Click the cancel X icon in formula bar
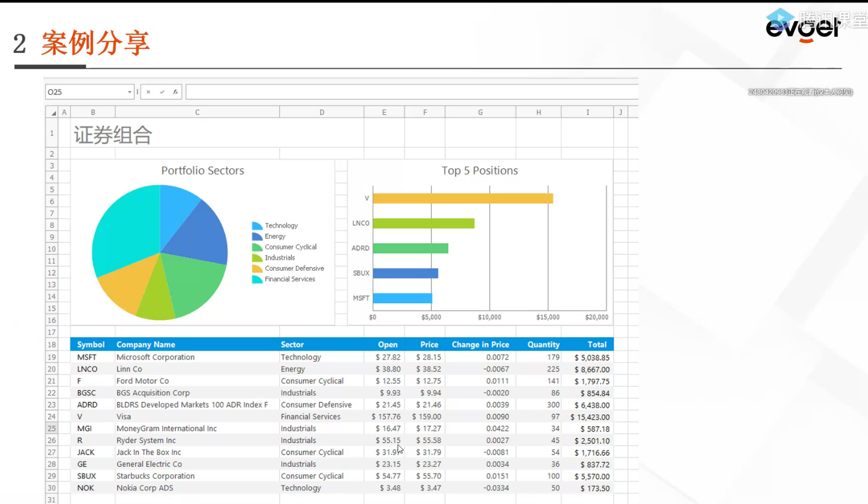 point(148,92)
